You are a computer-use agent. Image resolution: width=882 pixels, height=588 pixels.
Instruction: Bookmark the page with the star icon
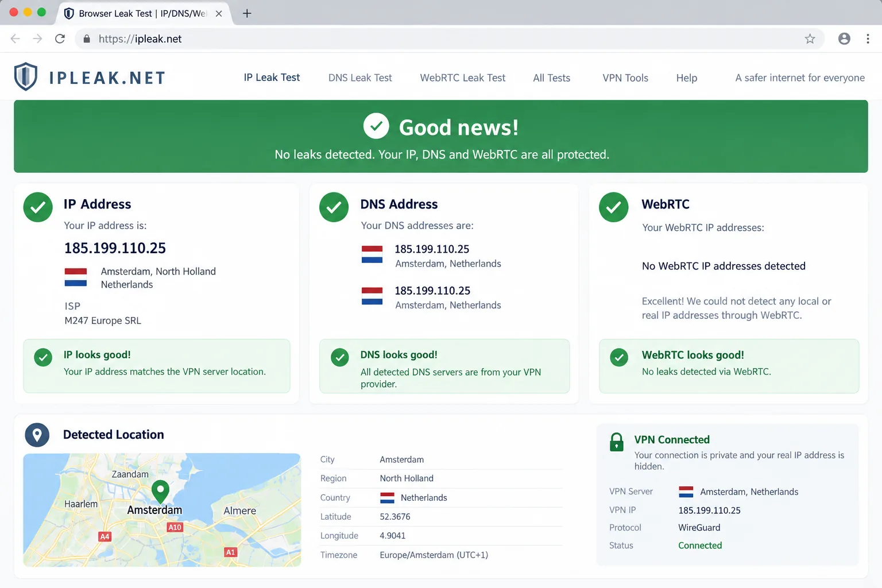tap(810, 38)
